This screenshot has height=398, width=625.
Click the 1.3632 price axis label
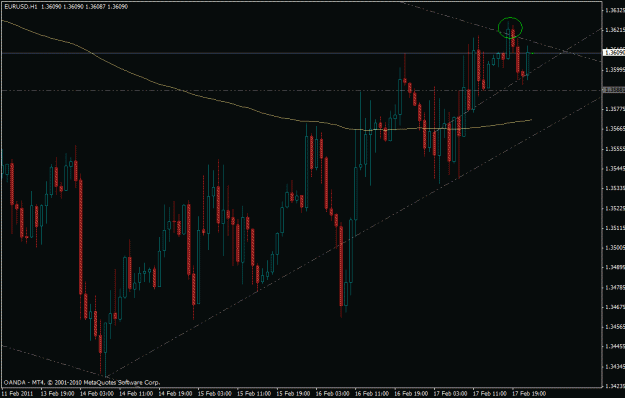pos(615,10)
